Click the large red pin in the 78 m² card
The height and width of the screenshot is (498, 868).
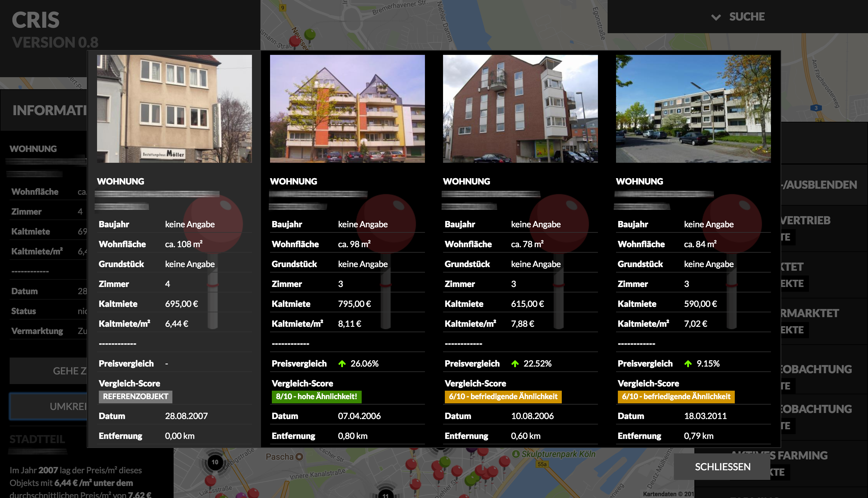(x=559, y=224)
